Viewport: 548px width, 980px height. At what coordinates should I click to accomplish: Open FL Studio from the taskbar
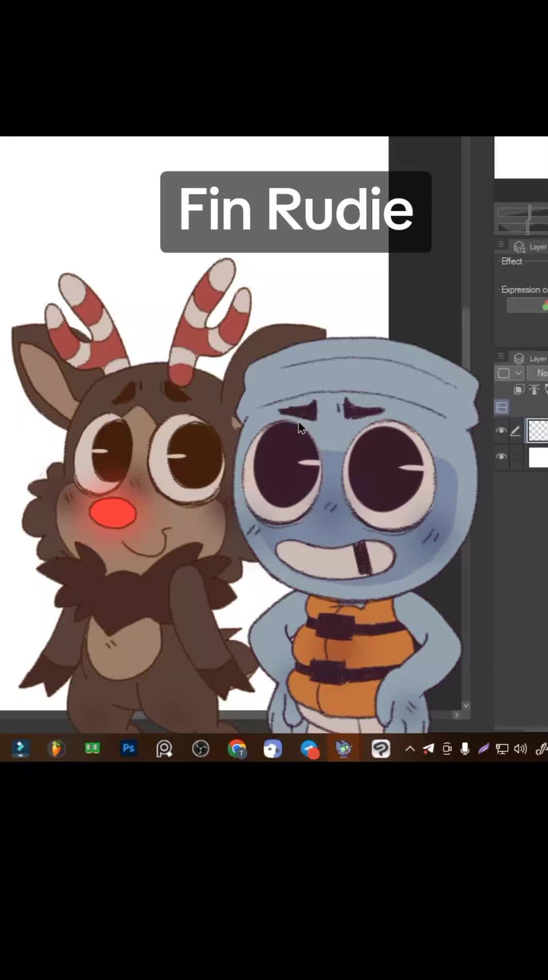click(x=56, y=748)
